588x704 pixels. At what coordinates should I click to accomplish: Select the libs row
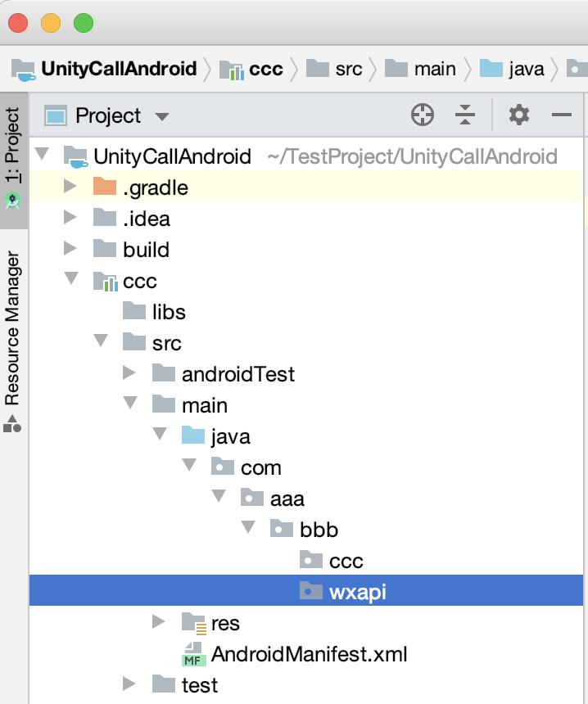(x=306, y=312)
